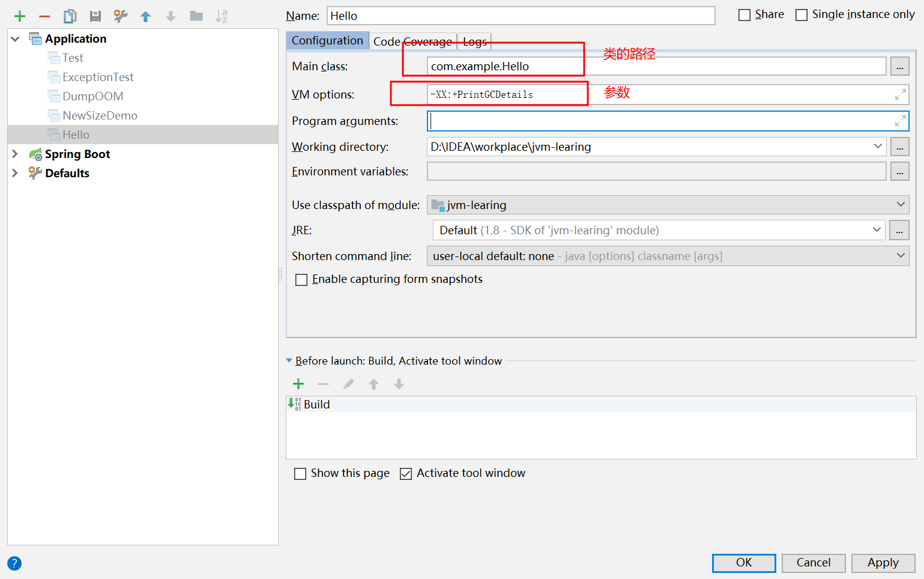The width and height of the screenshot is (924, 579).
Task: Edit the Before launch task
Action: [349, 384]
